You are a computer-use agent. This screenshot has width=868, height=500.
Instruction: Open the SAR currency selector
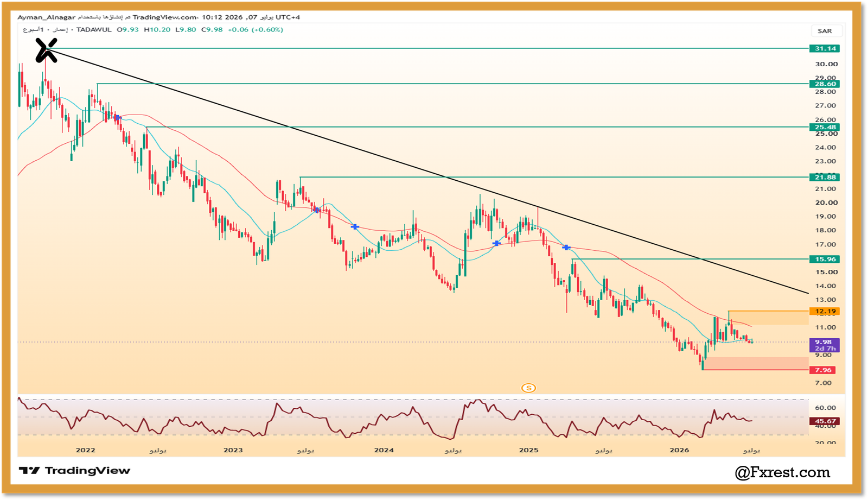click(x=825, y=31)
